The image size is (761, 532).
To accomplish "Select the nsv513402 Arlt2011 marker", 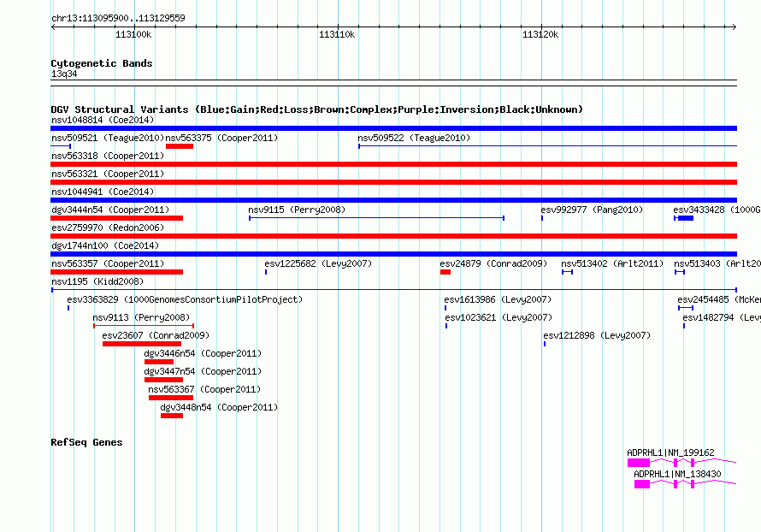I will click(568, 272).
